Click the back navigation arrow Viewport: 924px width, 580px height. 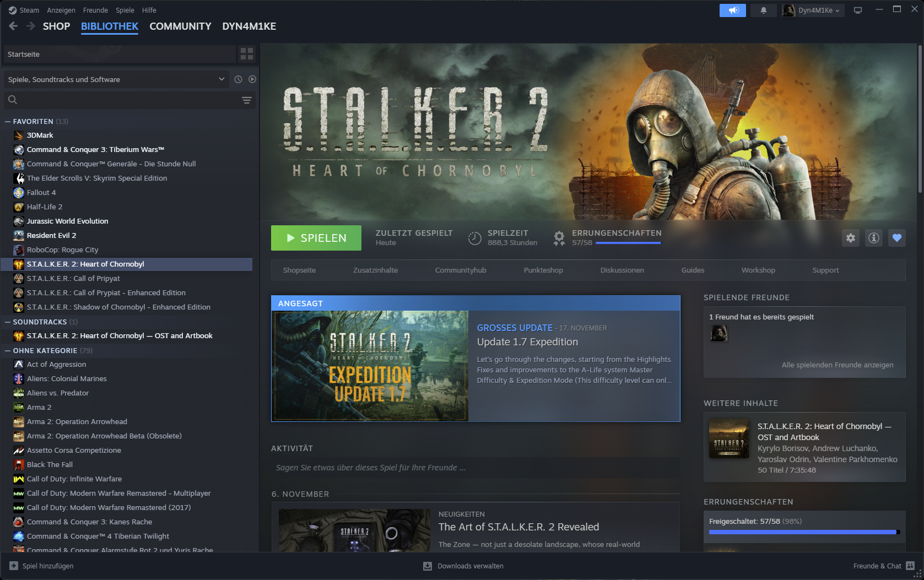13,26
